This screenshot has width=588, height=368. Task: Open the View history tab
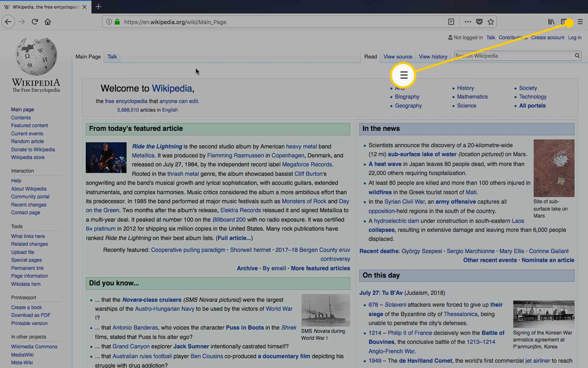tap(433, 57)
